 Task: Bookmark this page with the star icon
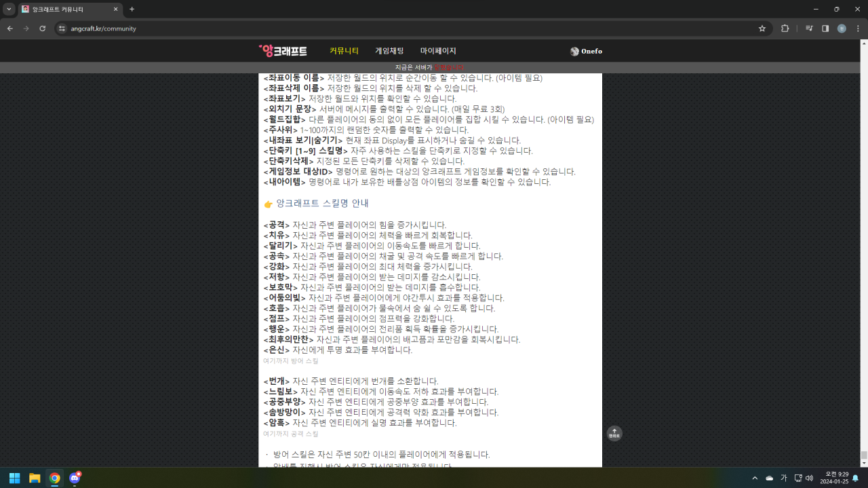pos(762,29)
